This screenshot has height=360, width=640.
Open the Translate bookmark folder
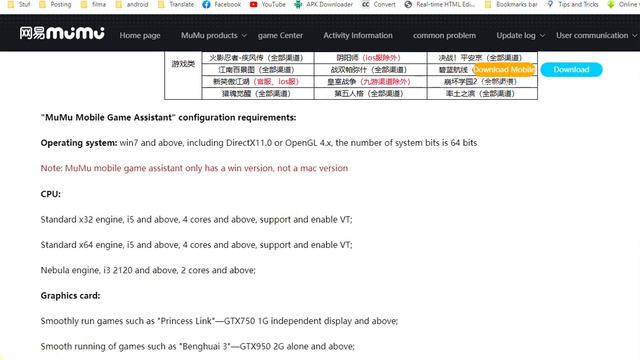coord(176,4)
